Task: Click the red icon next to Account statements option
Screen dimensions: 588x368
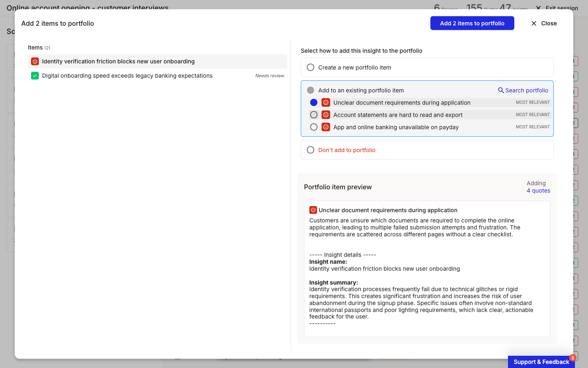Action: (x=326, y=115)
